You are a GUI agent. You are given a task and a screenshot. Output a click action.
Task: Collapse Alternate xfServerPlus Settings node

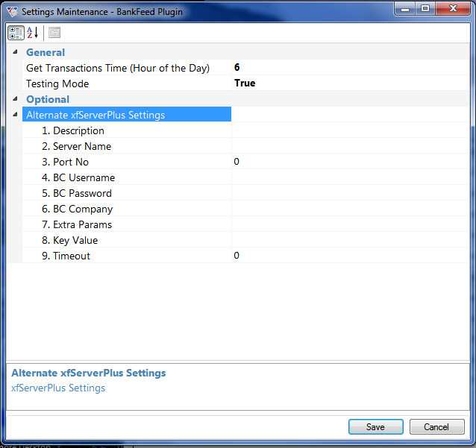click(x=15, y=114)
